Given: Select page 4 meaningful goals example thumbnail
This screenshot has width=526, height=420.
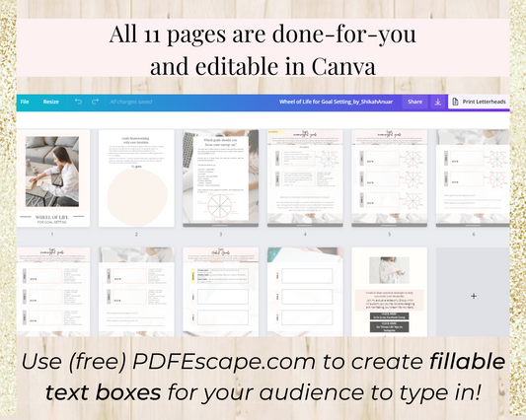Looking at the screenshot, I should click(305, 178).
